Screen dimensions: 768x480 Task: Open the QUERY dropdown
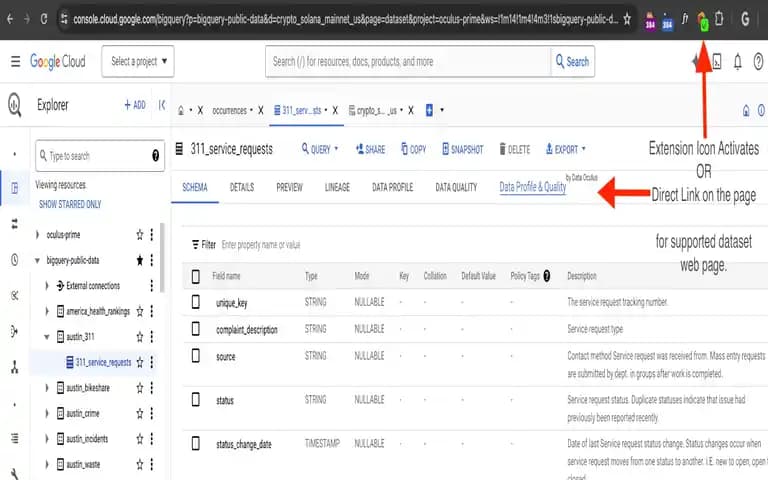tap(320, 149)
